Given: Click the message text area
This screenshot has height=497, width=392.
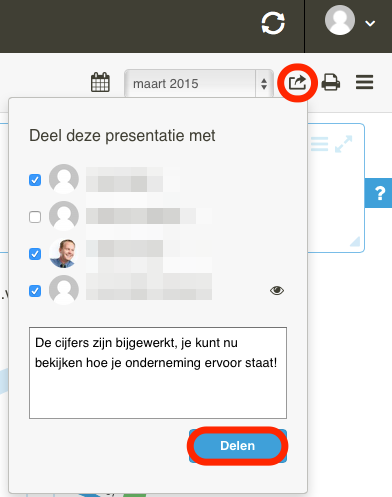Looking at the screenshot, I should pyautogui.click(x=158, y=373).
